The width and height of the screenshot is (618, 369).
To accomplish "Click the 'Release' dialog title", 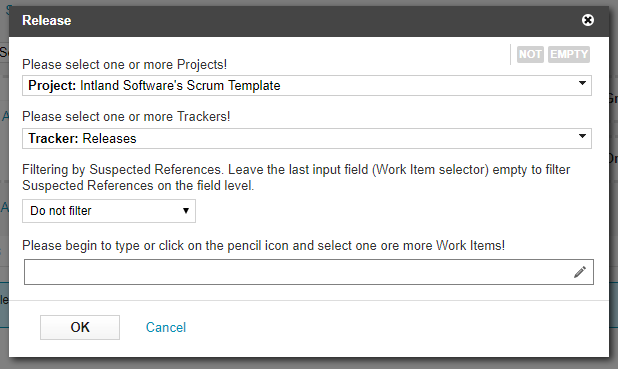I will tap(47, 20).
